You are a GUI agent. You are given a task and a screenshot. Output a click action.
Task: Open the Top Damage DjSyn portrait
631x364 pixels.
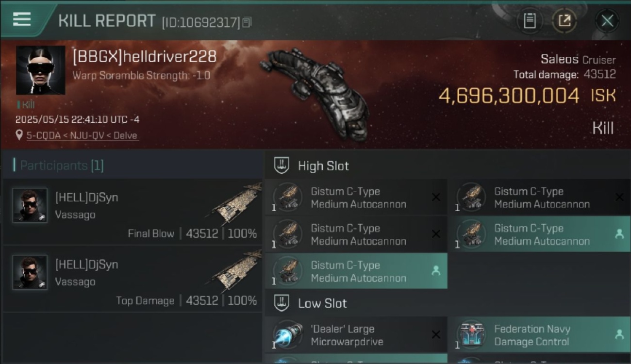[x=30, y=272]
